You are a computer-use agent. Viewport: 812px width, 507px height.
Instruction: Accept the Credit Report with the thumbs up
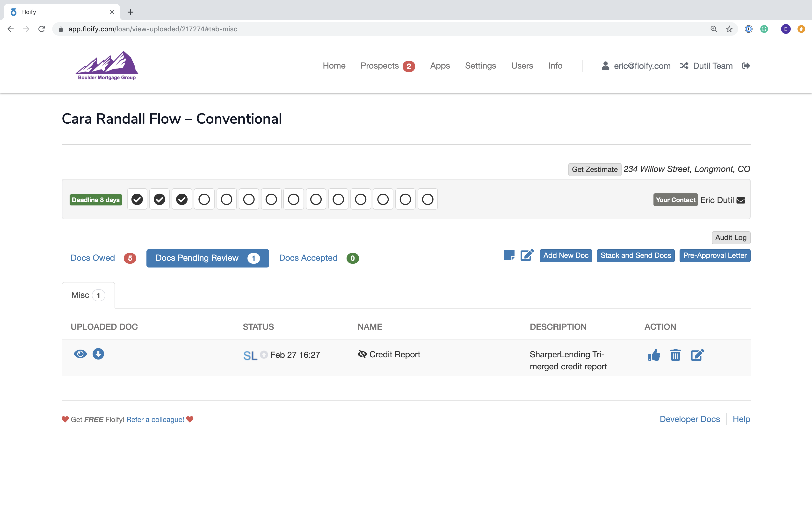tap(654, 355)
